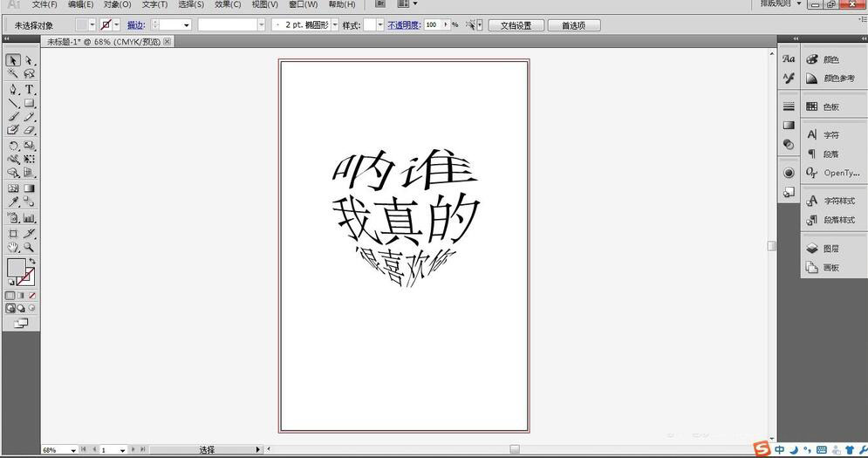The height and width of the screenshot is (458, 868).
Task: Open the 字符样式 (Character Styles) panel
Action: tap(831, 201)
